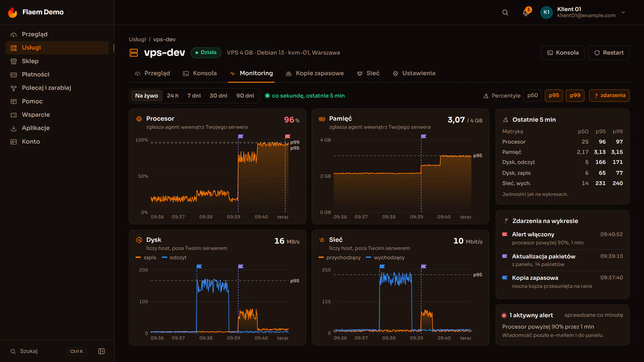
Task: Expand the Klient 01 account dropdown chevron
Action: click(623, 12)
